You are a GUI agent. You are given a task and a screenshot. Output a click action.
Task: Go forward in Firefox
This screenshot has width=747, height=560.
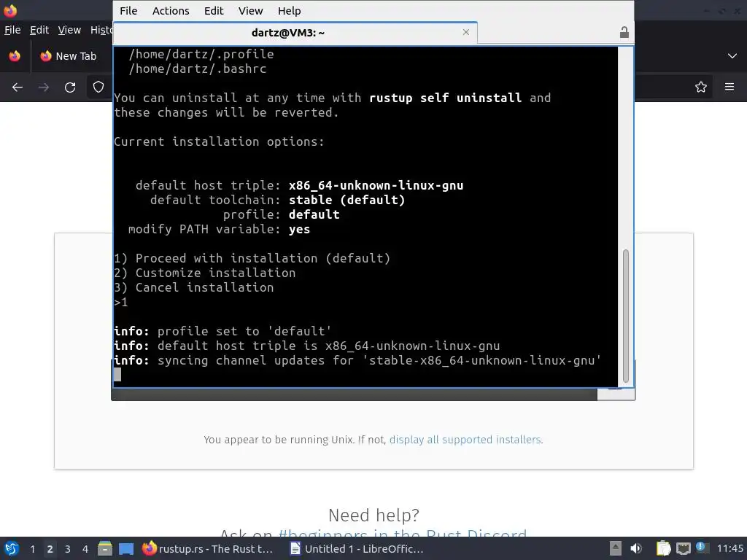point(43,87)
